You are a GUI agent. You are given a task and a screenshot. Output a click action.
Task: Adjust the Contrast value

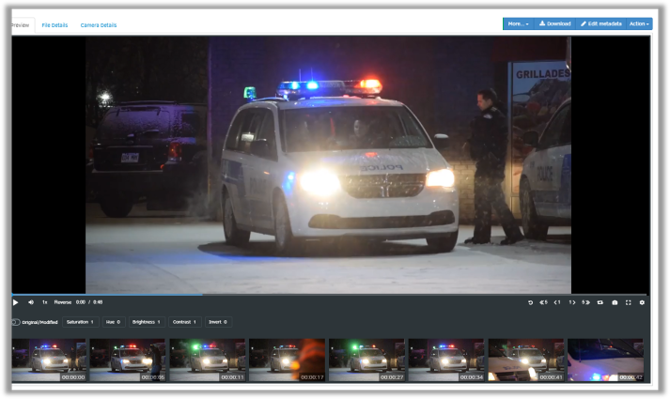click(x=185, y=322)
